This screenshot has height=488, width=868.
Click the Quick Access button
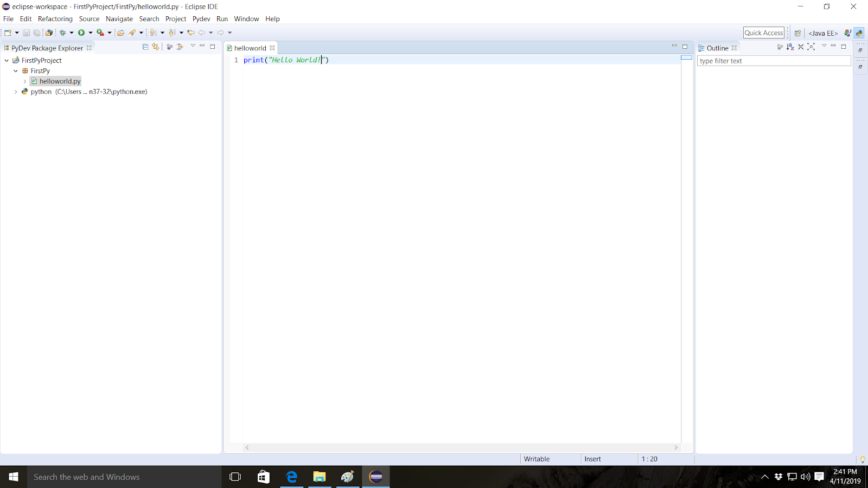tap(763, 32)
